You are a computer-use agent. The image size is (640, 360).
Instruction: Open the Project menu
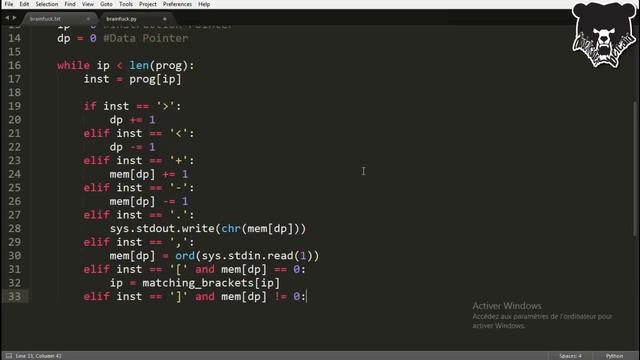(148, 4)
